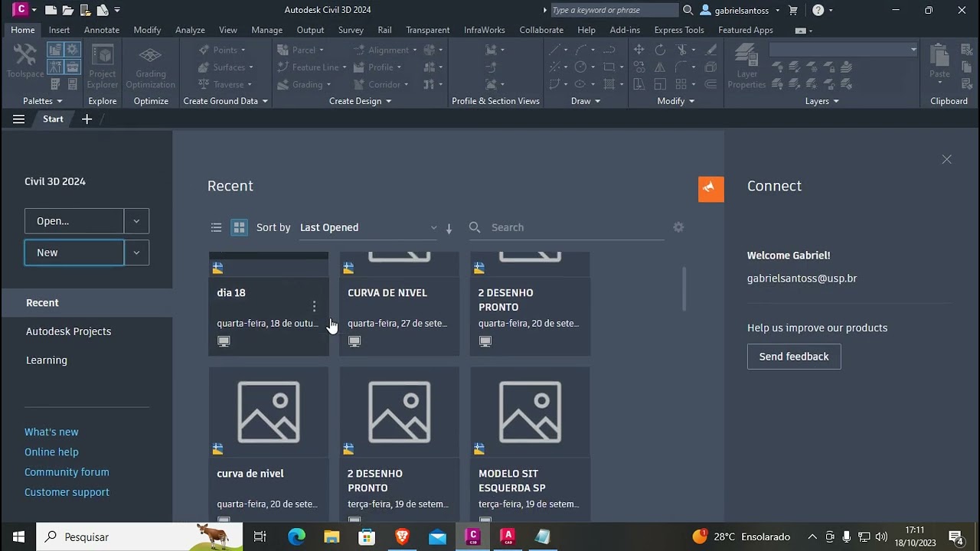Switch to the Insert ribbon tab

point(59,30)
